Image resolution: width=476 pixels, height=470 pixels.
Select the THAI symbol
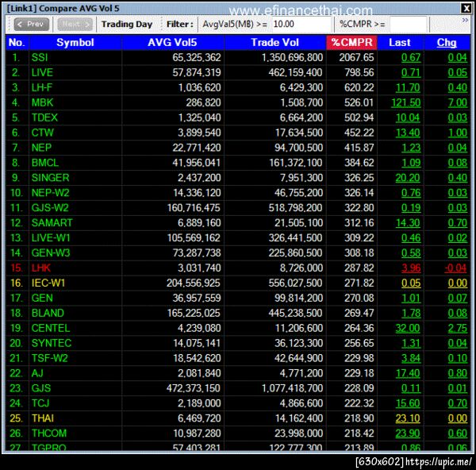click(x=43, y=418)
